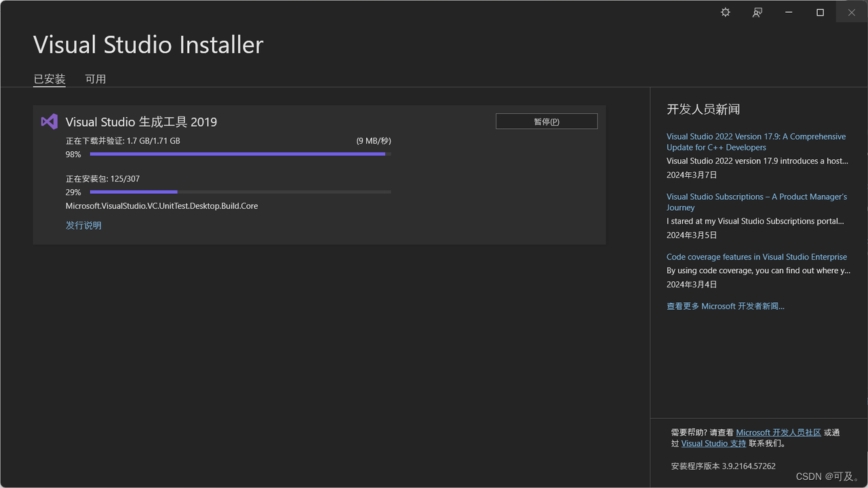Click the 安装程序版本 3.9.2164.57262 text
868x488 pixels.
[723, 466]
